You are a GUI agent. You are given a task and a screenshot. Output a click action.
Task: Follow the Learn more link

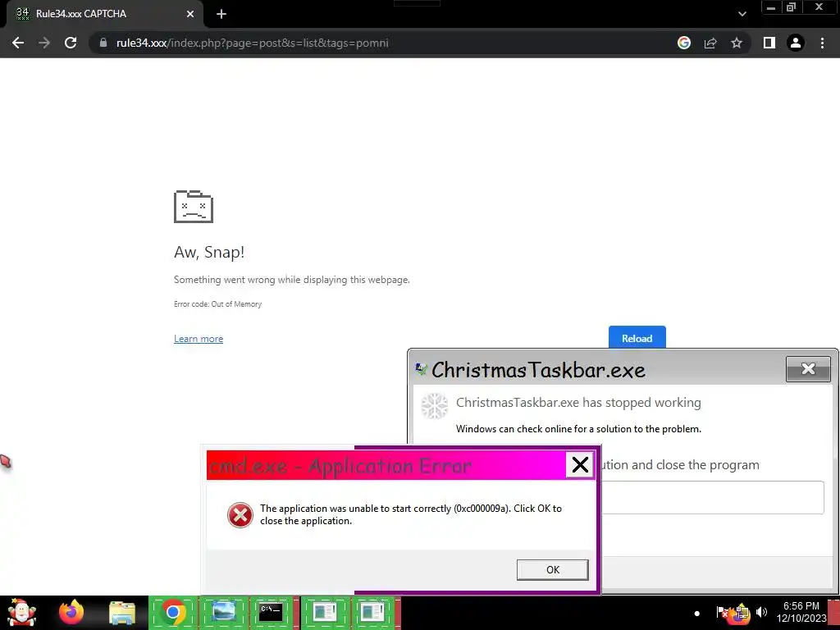coord(199,339)
